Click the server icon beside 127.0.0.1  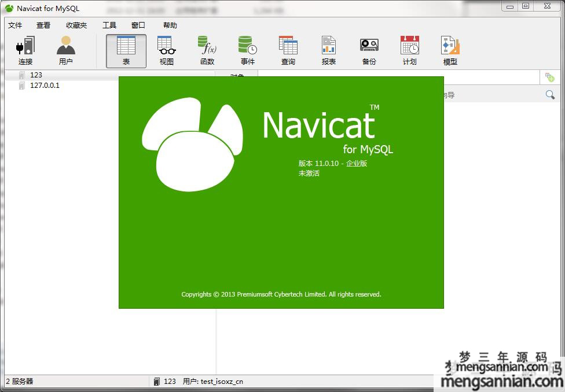pos(21,86)
